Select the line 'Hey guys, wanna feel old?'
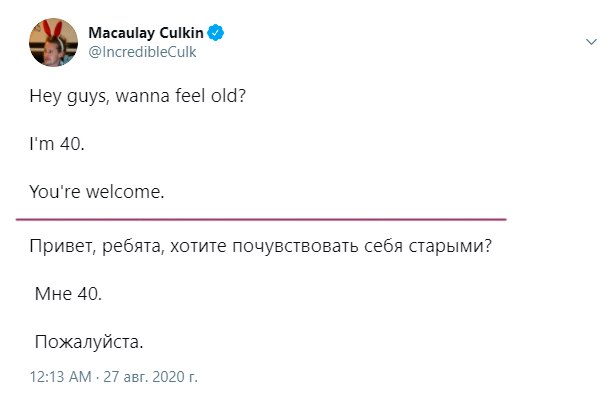 tap(138, 96)
